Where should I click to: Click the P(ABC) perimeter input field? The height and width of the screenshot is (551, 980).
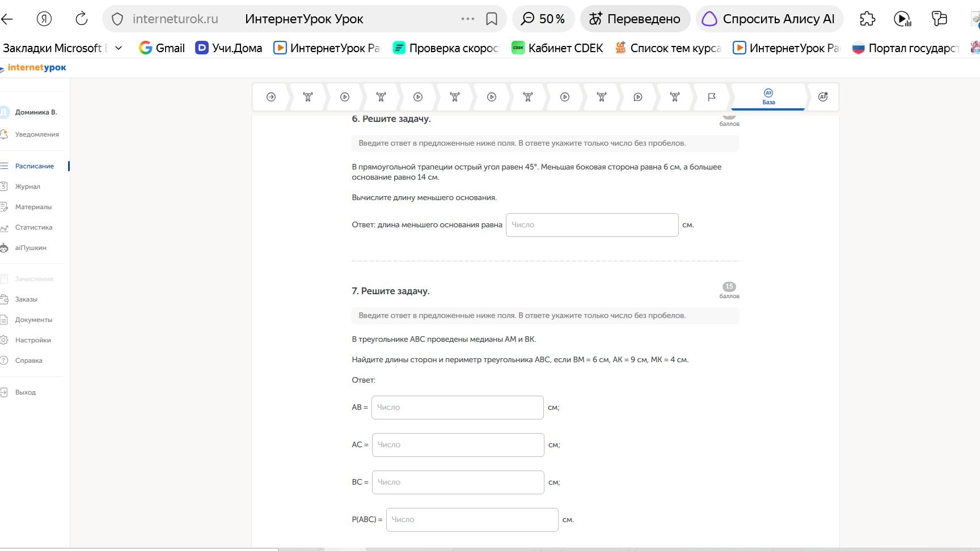[472, 520]
